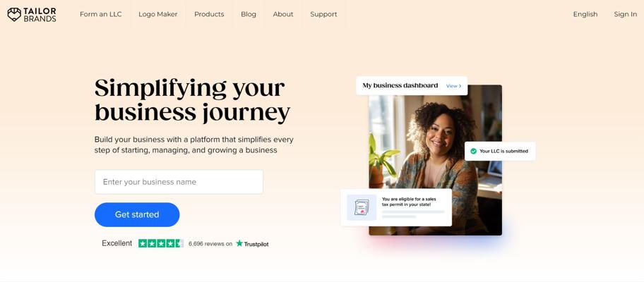Open the Logo Maker page
Image resolution: width=644 pixels, height=282 pixels.
click(x=157, y=14)
